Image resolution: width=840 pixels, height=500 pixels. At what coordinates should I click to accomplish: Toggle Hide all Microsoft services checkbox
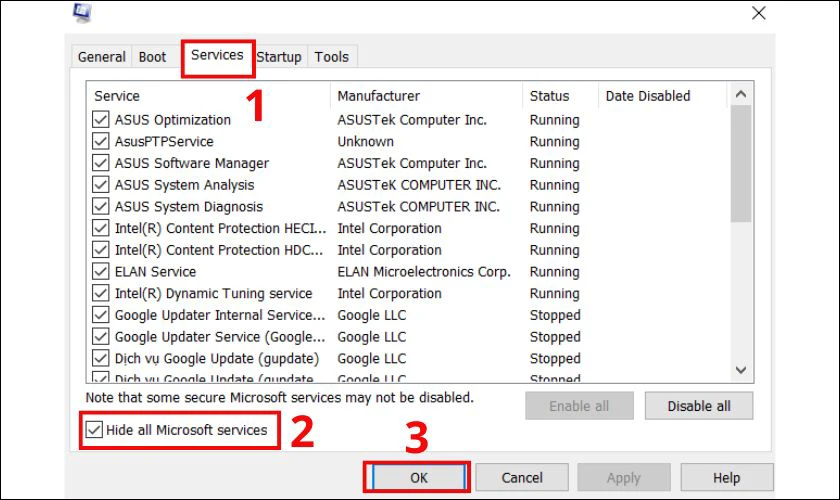94,429
